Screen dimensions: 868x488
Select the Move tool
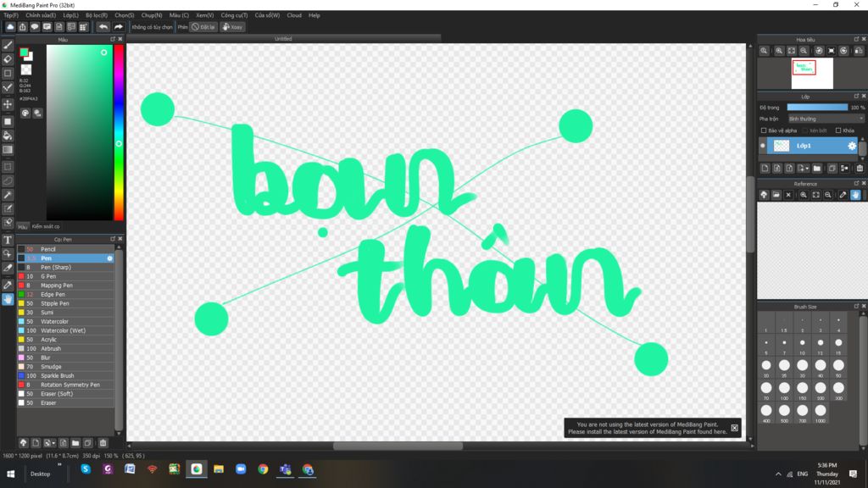(8, 104)
